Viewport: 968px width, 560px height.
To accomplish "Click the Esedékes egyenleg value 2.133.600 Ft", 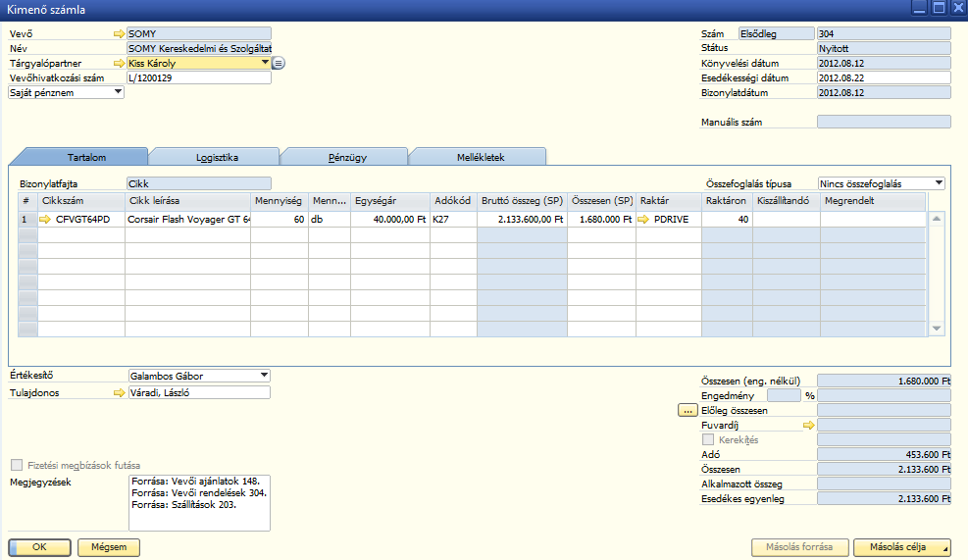I will click(884, 499).
